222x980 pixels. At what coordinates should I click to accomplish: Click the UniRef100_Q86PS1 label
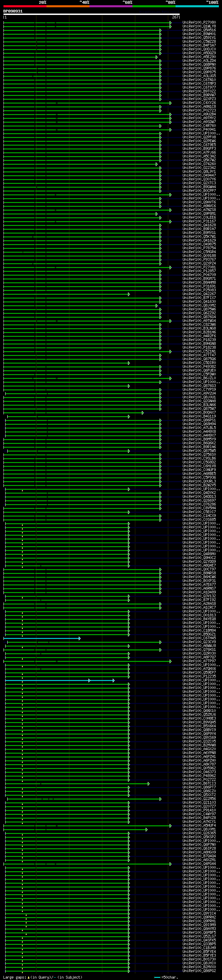pos(199,420)
